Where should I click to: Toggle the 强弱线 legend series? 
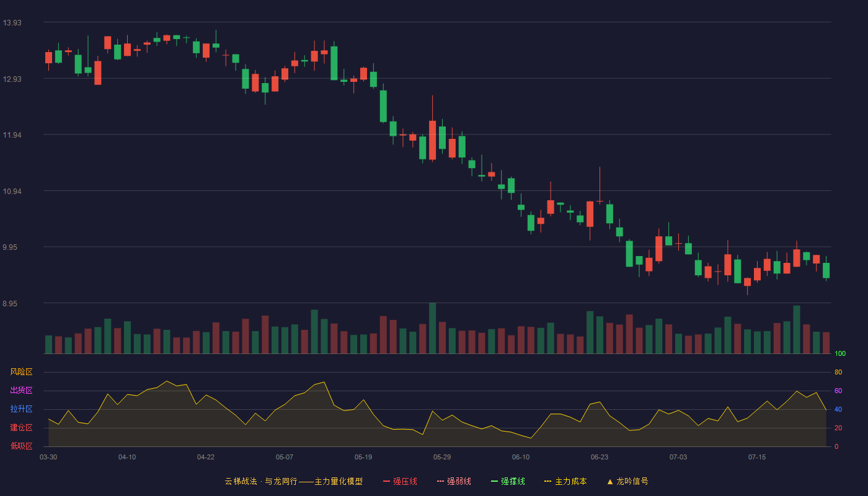tap(454, 481)
